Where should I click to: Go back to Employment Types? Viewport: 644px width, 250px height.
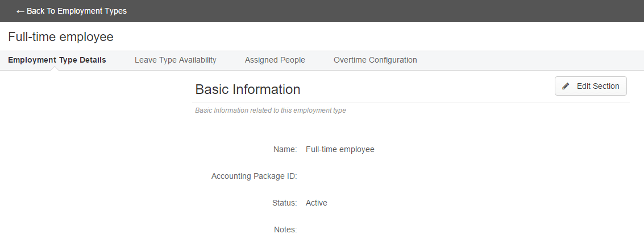(x=72, y=11)
